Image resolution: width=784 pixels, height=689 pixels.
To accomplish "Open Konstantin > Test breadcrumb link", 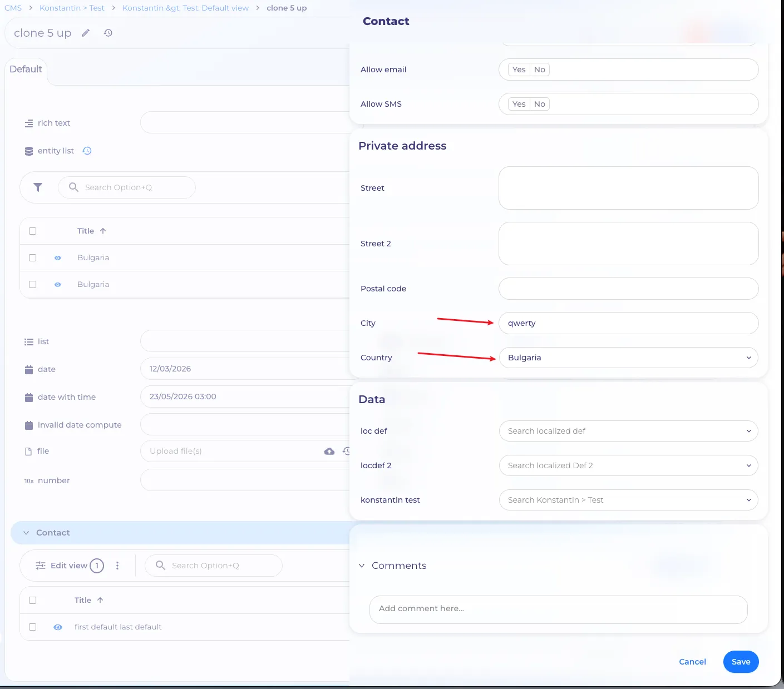I will (72, 8).
